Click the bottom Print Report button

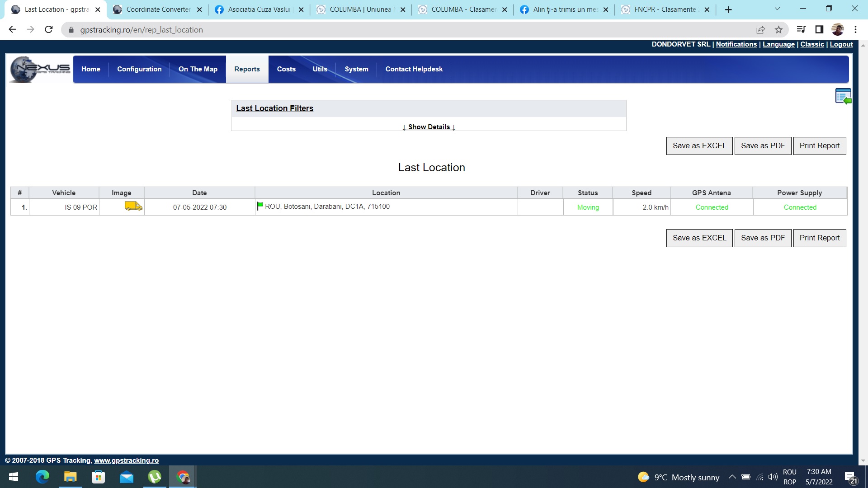click(x=819, y=238)
